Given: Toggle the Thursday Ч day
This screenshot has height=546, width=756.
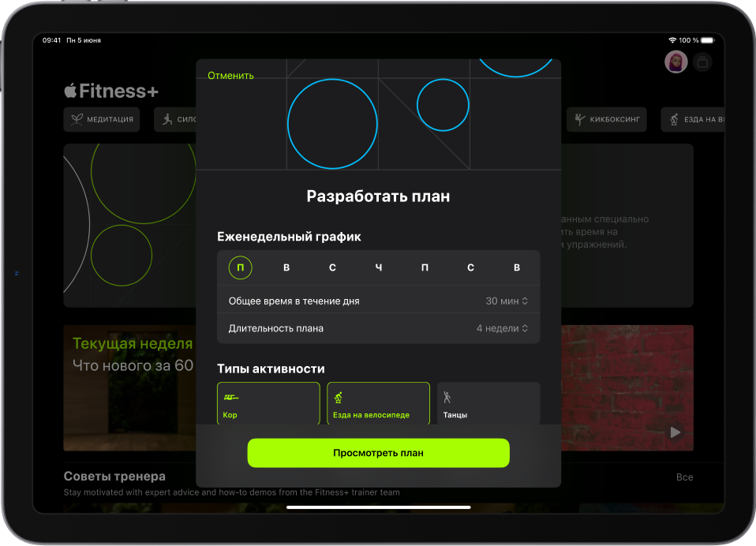Looking at the screenshot, I should click(x=379, y=267).
